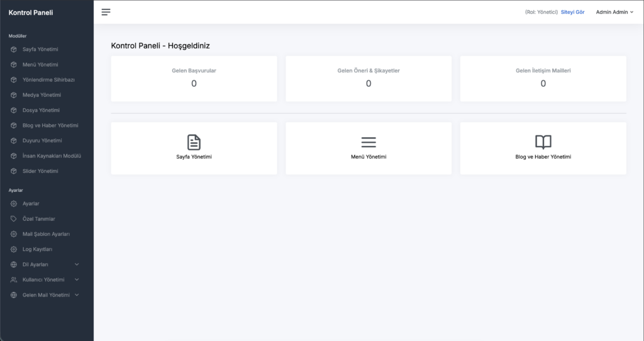This screenshot has width=644, height=341.
Task: Open Log Kayıtları in settings section
Action: pos(37,249)
